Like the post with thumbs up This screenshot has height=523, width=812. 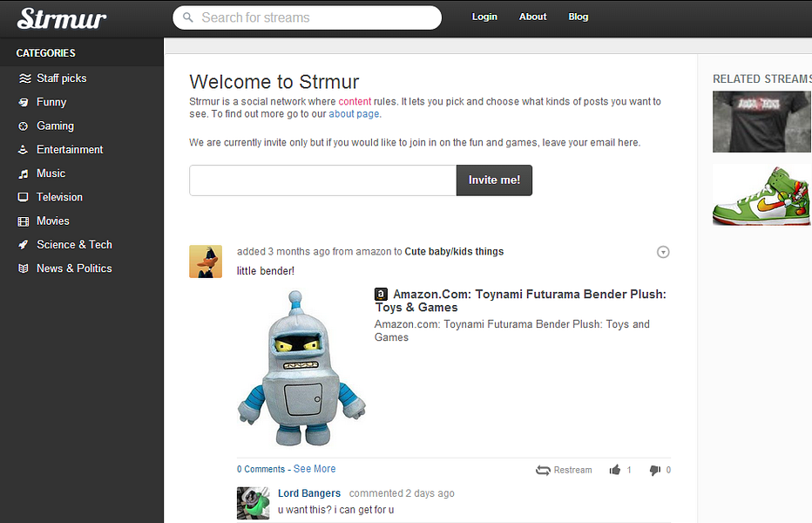[615, 470]
